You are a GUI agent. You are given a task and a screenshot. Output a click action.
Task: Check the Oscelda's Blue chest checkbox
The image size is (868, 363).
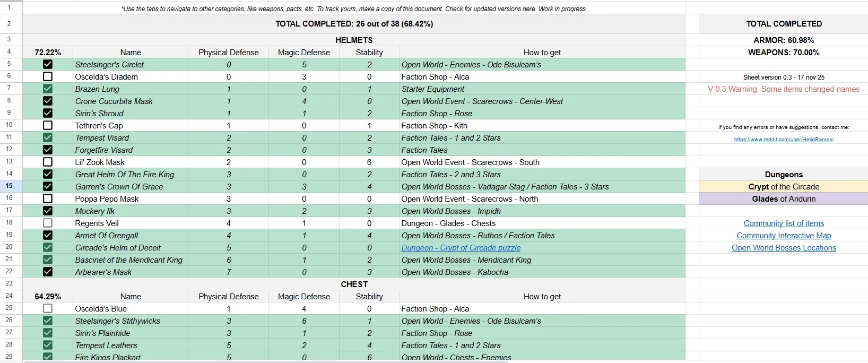tap(48, 308)
